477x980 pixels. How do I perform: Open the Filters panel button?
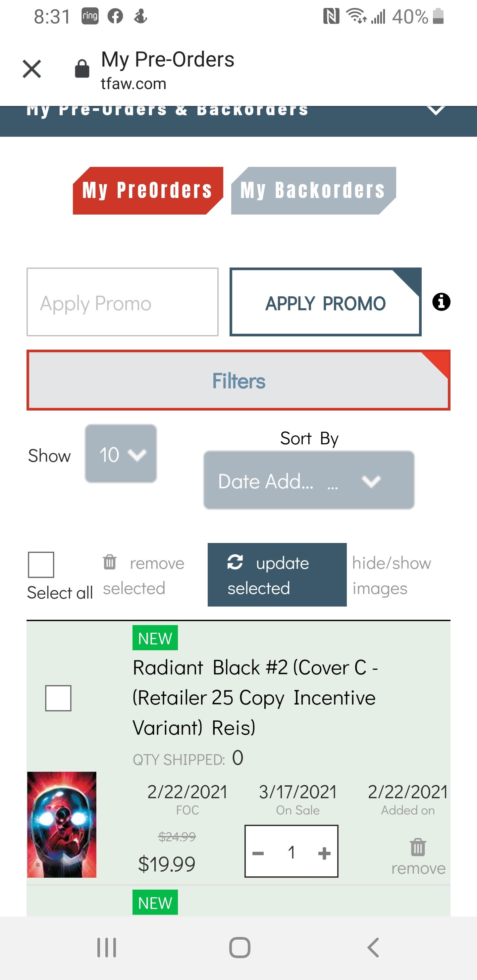238,380
